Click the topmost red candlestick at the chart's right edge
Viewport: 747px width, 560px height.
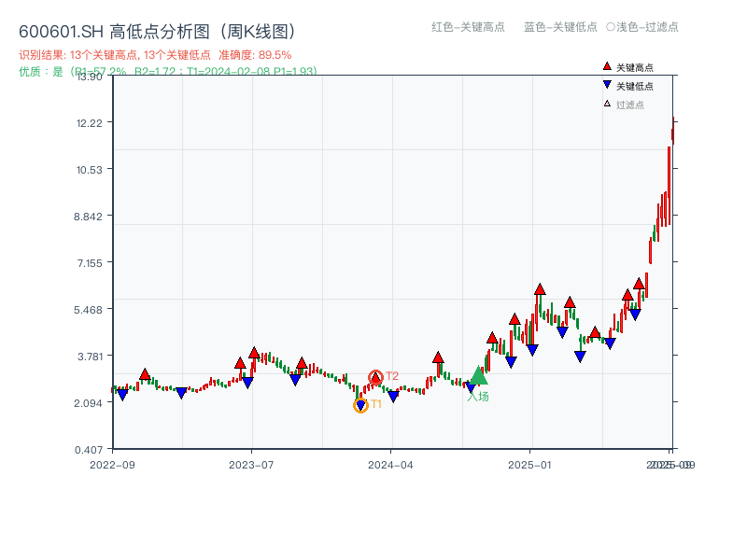click(x=672, y=130)
